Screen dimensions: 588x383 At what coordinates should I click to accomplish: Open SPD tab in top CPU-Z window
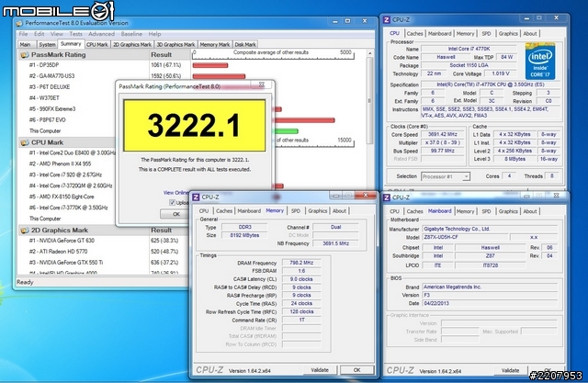tap(486, 34)
